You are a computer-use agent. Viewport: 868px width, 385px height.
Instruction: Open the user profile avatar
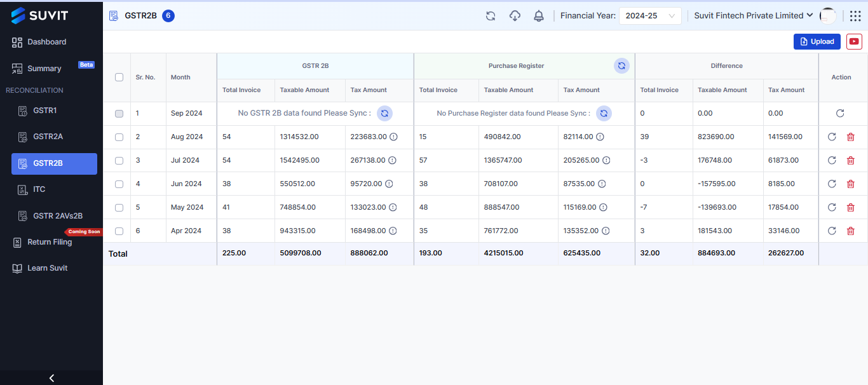pyautogui.click(x=828, y=16)
